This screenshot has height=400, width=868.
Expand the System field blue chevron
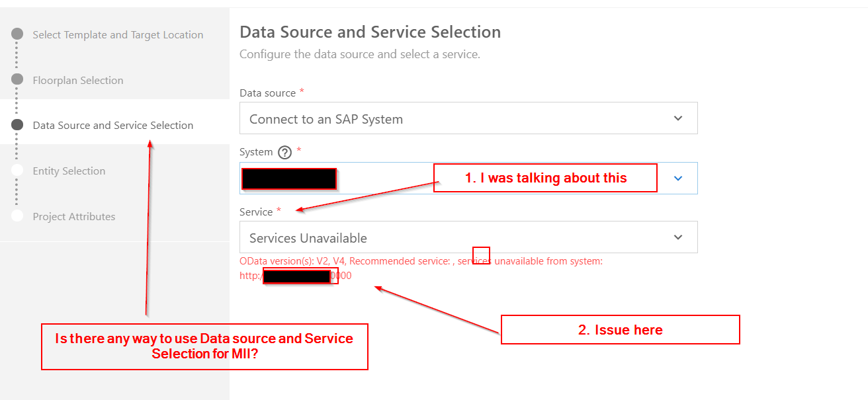pos(677,179)
